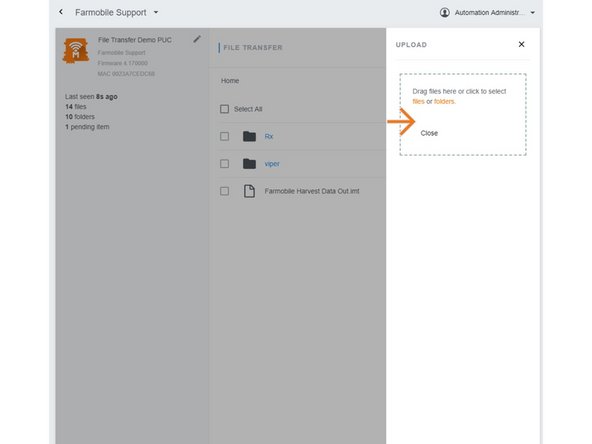Screen dimensions: 592x444
Task: Tick the checkbox for viper folder
Action: pos(224,164)
